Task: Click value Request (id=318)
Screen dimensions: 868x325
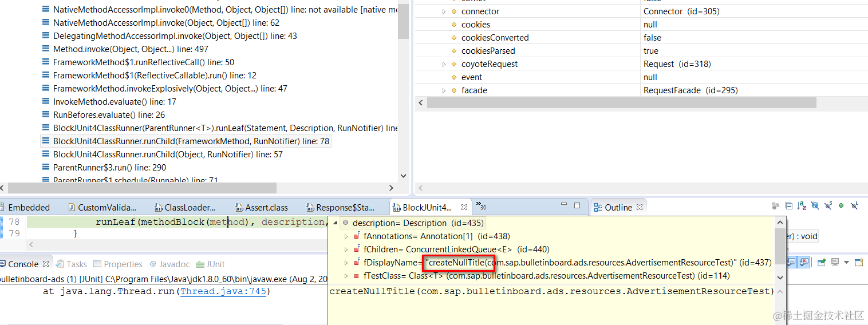Action: 677,64
